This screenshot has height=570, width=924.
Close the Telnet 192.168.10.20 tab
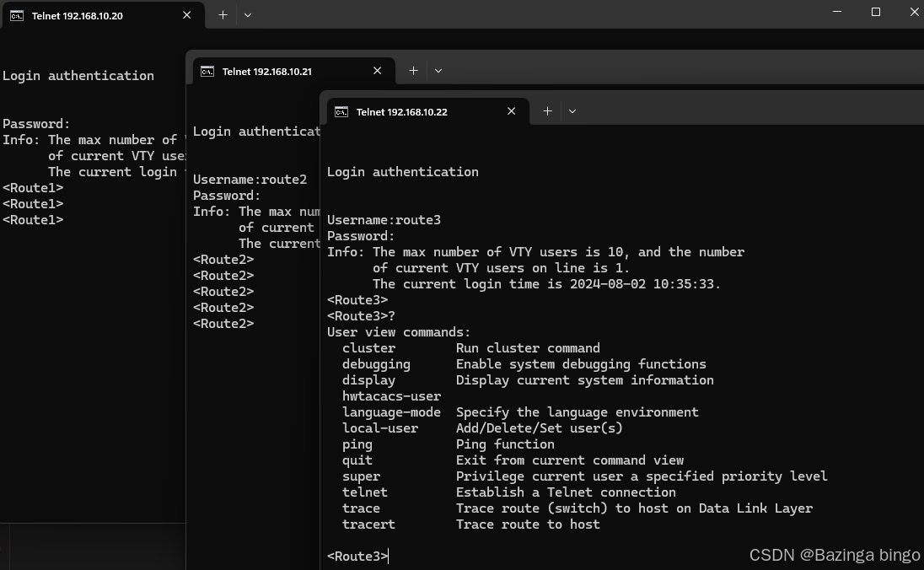[186, 15]
